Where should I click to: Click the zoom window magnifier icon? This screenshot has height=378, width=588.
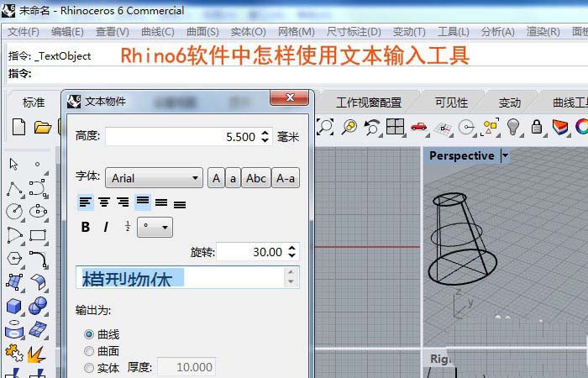tap(326, 127)
